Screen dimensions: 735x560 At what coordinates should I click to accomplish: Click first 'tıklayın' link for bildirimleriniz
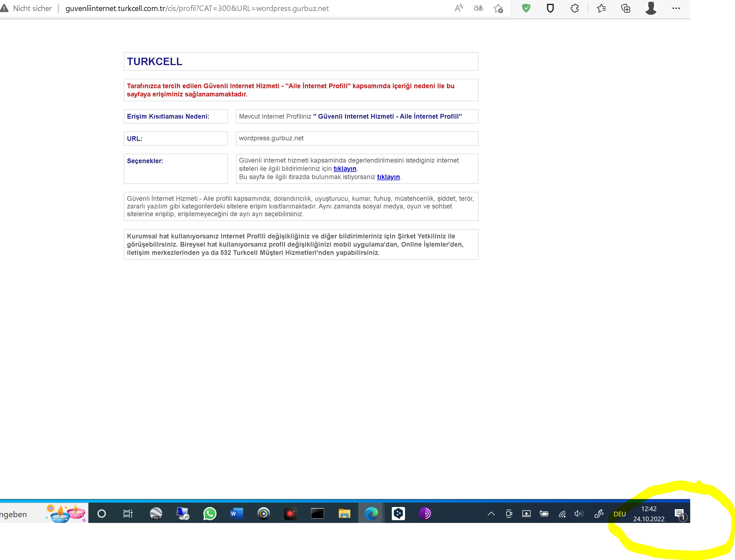pyautogui.click(x=345, y=169)
